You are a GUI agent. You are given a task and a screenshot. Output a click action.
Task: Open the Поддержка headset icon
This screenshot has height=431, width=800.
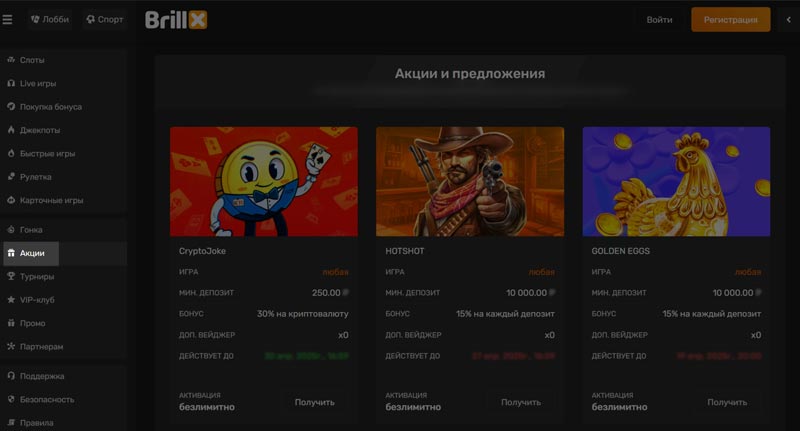tap(11, 376)
